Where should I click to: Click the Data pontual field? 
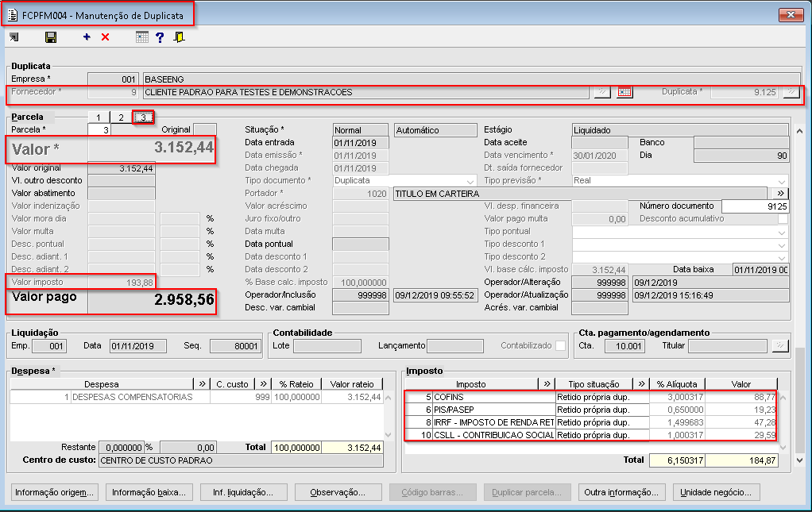click(360, 244)
